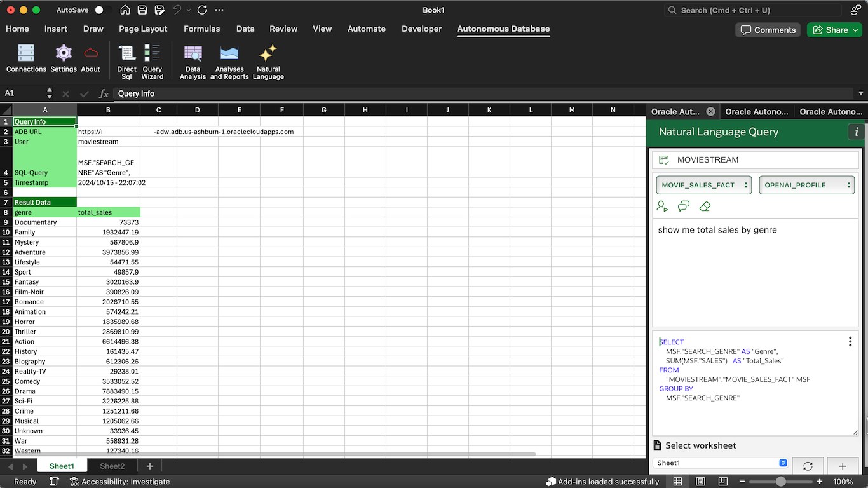Run the natural language query
This screenshot has width=868, height=488.
(x=663, y=206)
